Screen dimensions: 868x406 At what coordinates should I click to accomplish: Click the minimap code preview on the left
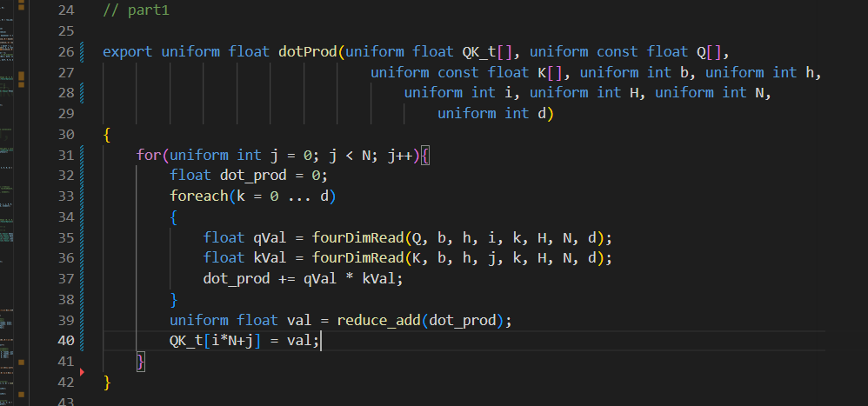pos(7,203)
